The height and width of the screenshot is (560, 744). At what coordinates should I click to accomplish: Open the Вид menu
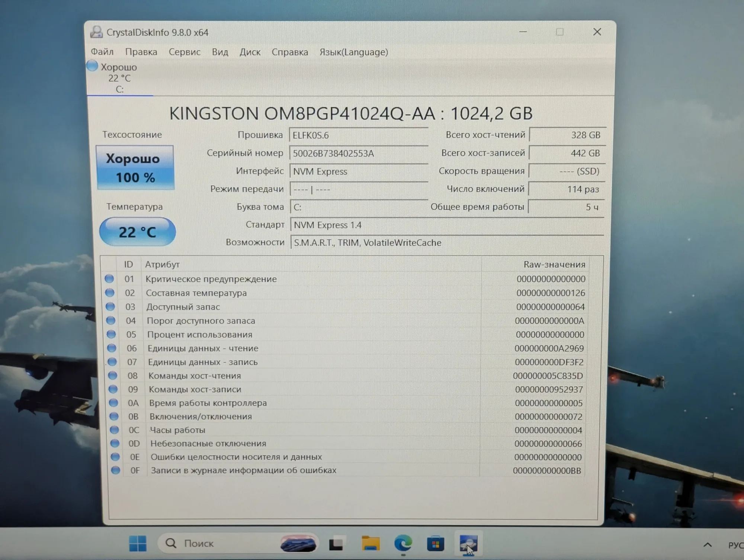pos(220,52)
